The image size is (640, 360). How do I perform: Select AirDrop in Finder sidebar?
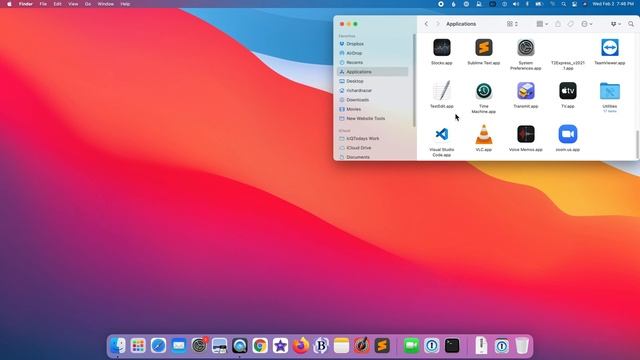[x=372, y=53]
